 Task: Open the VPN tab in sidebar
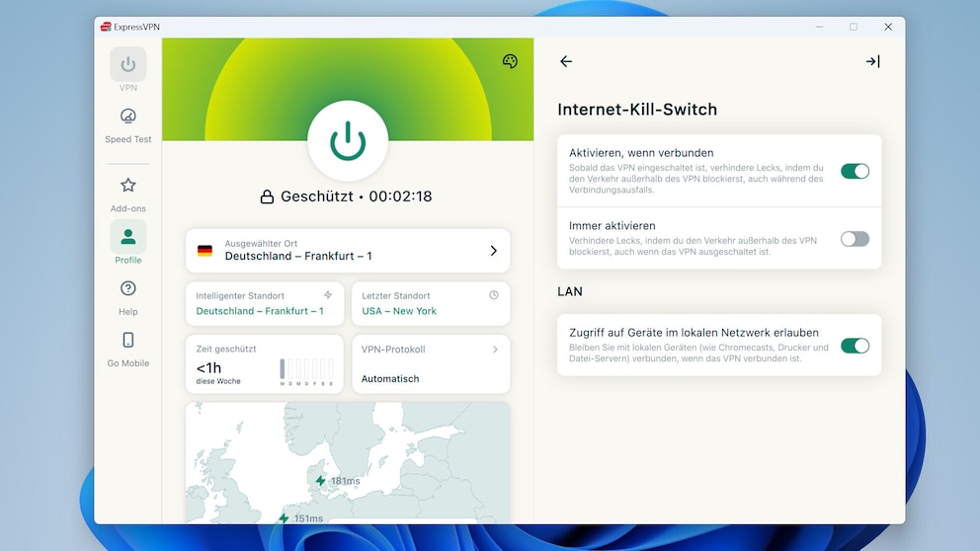click(128, 70)
